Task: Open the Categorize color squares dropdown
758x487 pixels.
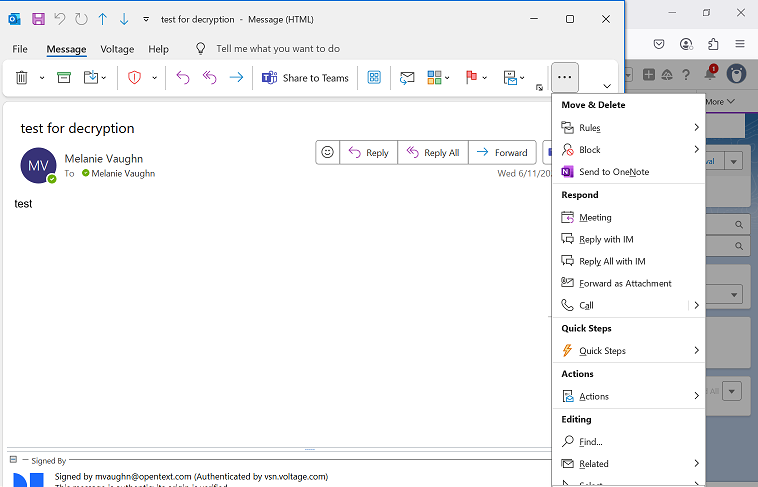Action: 438,77
